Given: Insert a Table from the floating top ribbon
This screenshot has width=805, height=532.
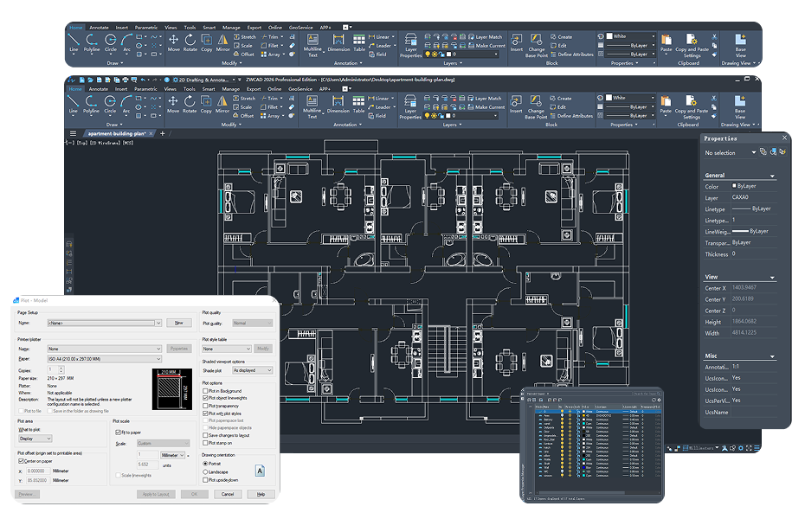Looking at the screenshot, I should click(x=359, y=43).
